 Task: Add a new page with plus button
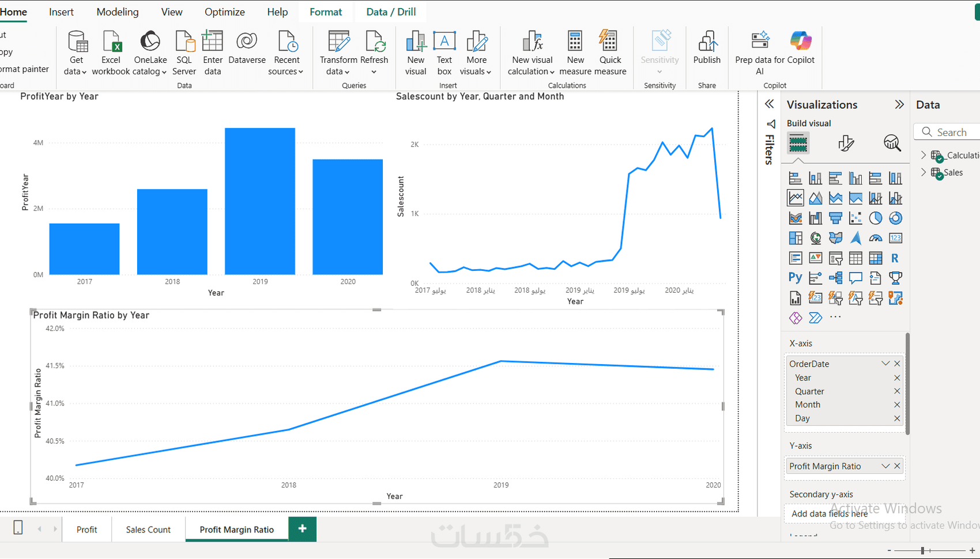[302, 528]
